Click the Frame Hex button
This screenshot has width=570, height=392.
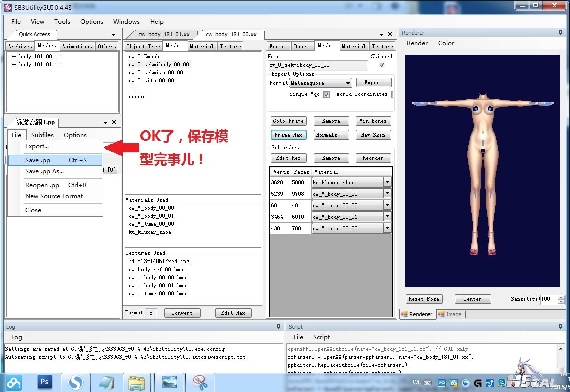289,135
